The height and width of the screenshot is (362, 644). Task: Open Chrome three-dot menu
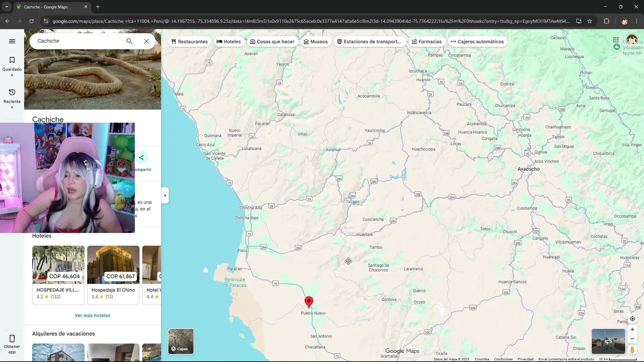637,21
